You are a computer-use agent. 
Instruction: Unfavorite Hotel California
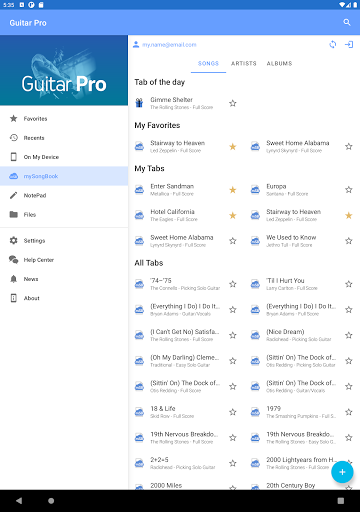[233, 215]
